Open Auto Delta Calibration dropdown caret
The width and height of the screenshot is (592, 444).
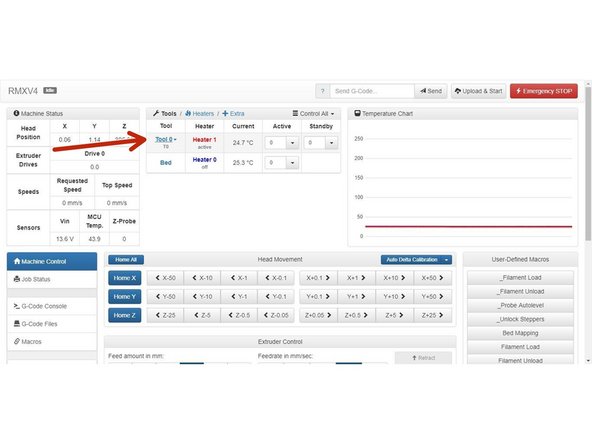pyautogui.click(x=447, y=260)
